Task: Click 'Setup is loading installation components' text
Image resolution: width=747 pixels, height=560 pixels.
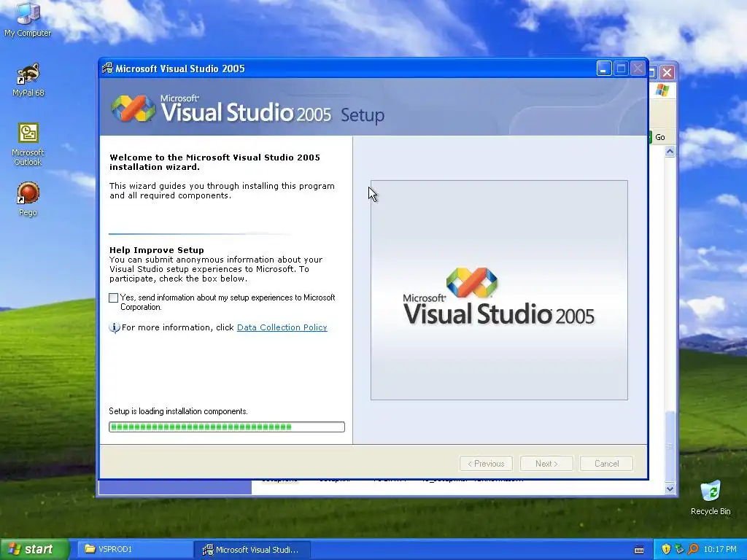Action: 178,411
